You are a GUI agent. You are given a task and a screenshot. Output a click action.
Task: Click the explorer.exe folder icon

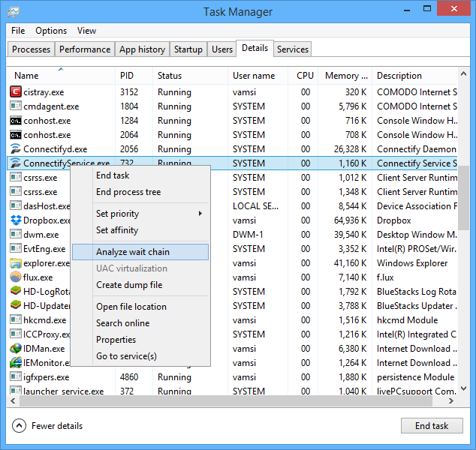pos(16,262)
